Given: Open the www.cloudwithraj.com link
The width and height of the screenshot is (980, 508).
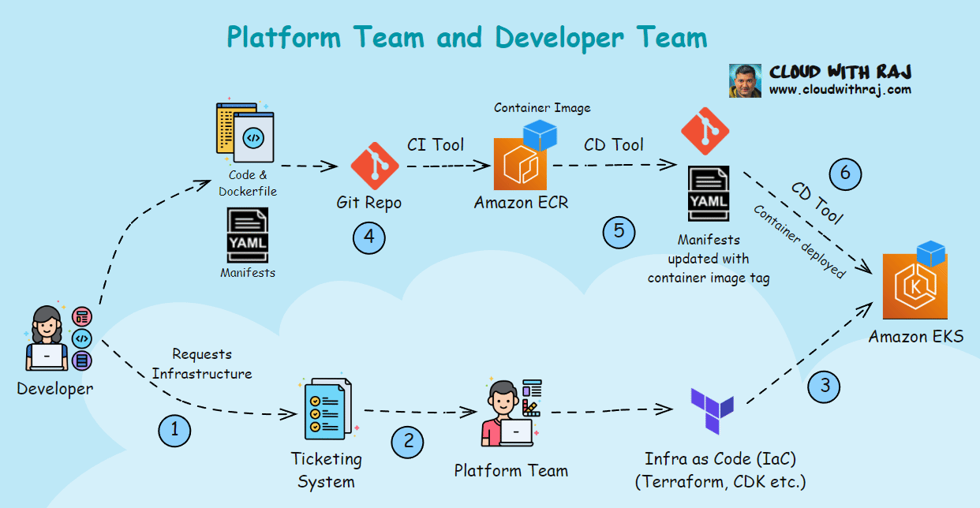Looking at the screenshot, I should click(840, 90).
